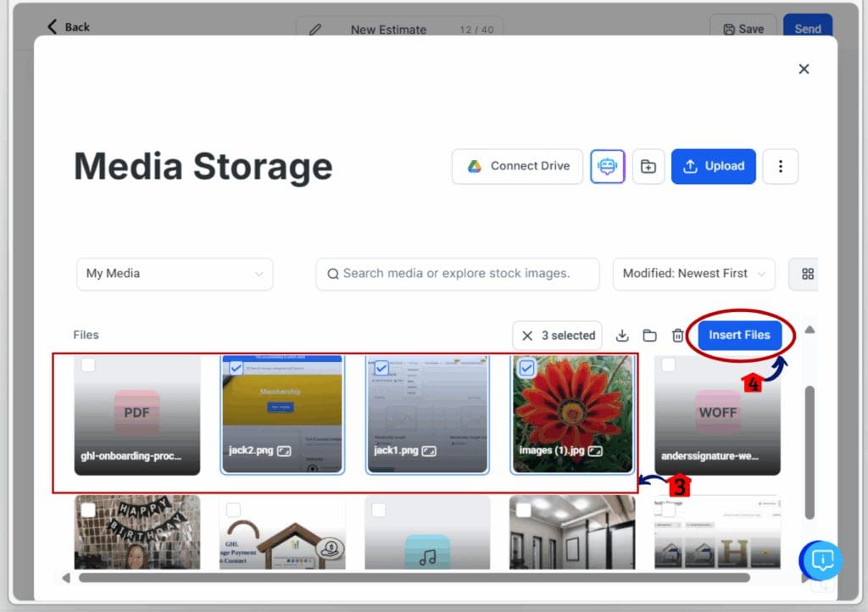This screenshot has height=612, width=868.
Task: Uncheck the jack2.png file checkbox
Action: [x=236, y=368]
